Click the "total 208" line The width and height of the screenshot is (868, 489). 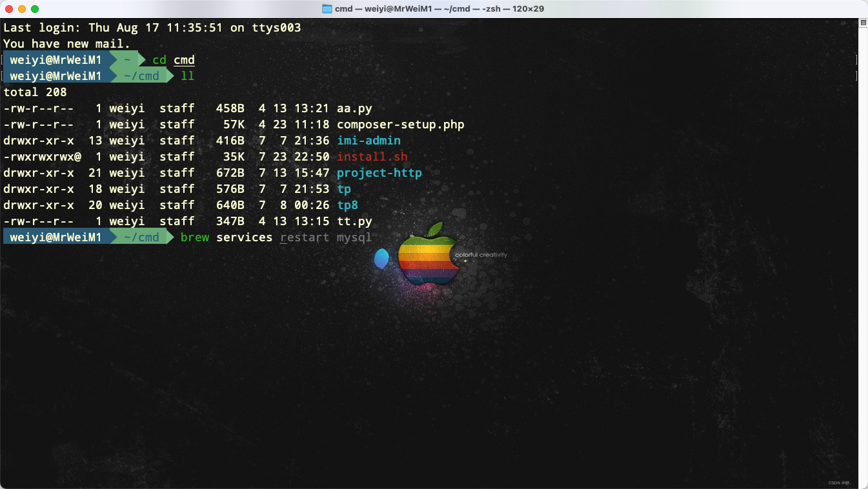(35, 92)
